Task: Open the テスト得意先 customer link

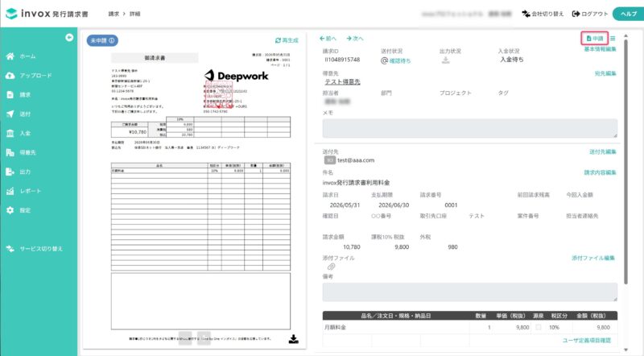Action: point(343,82)
